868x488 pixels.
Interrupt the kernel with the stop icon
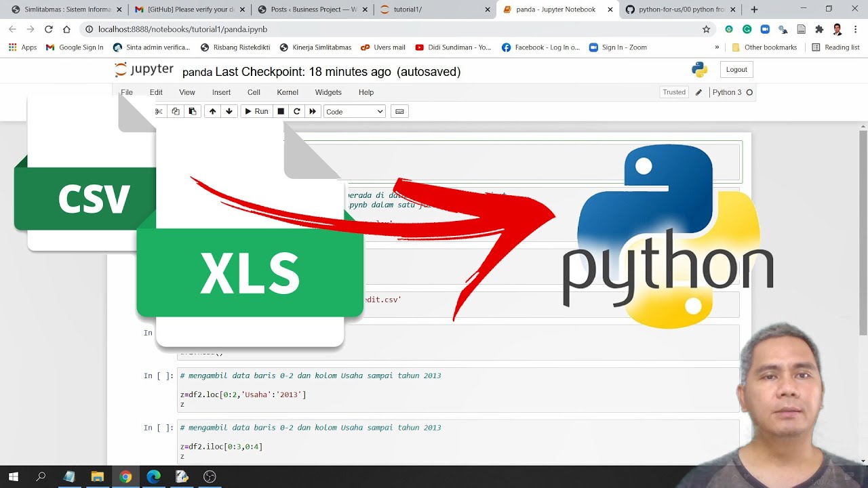[x=281, y=111]
